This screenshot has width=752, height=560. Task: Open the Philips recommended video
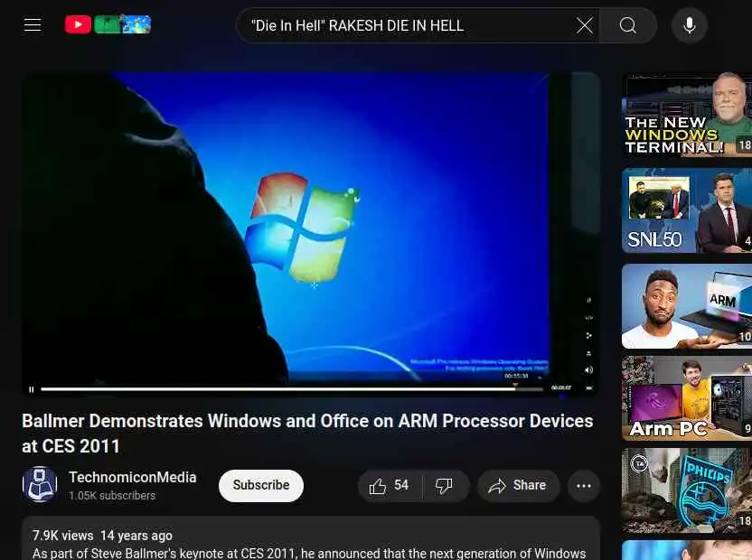[x=687, y=490]
